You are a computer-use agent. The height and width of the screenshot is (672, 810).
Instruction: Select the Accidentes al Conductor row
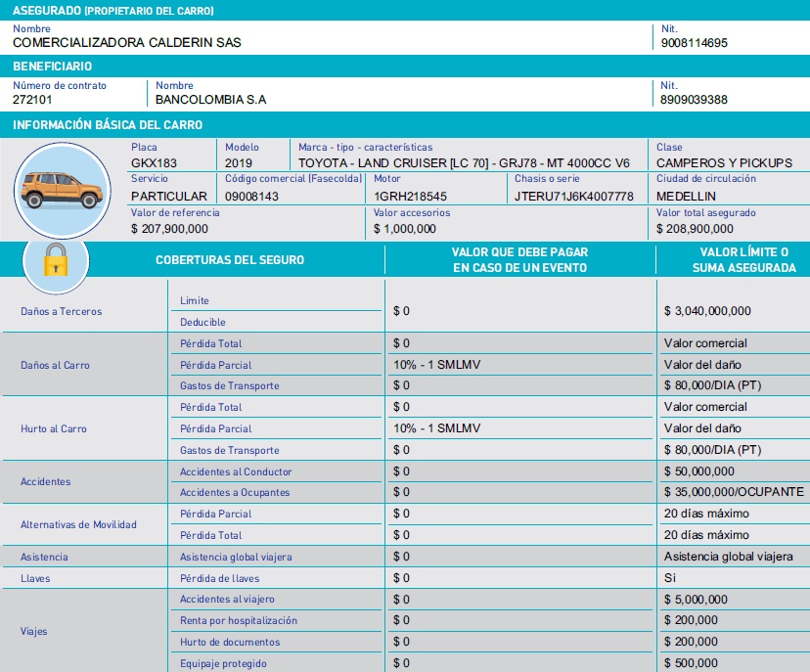236,472
